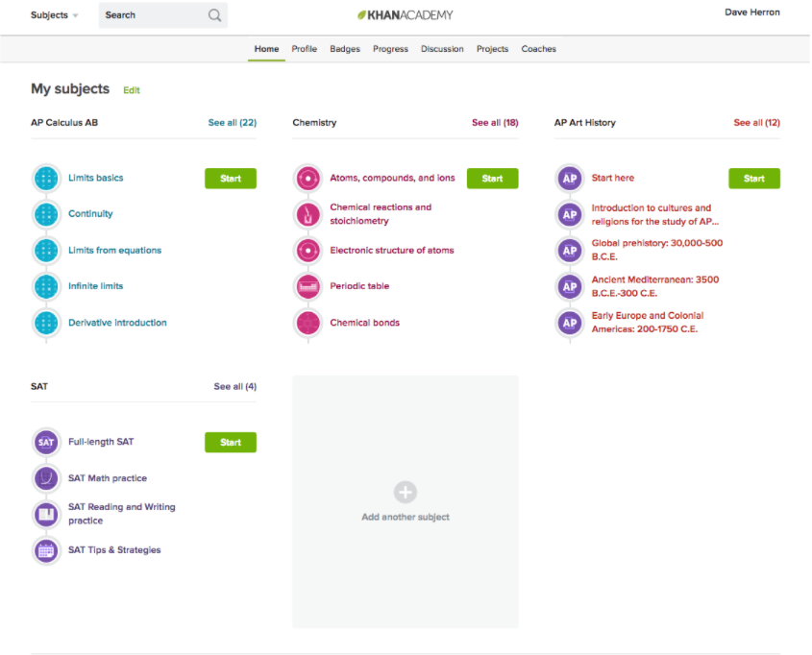Start Atoms, compounds, and ions
Viewport: 812px width, 655px height.
click(492, 179)
